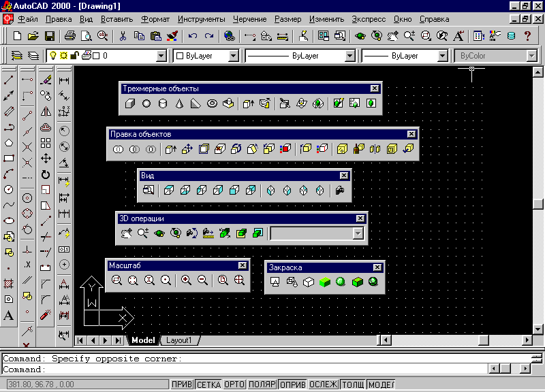Click the horizontal scrollbar thumb of drawing area
The height and width of the screenshot is (392, 545).
tap(484, 340)
